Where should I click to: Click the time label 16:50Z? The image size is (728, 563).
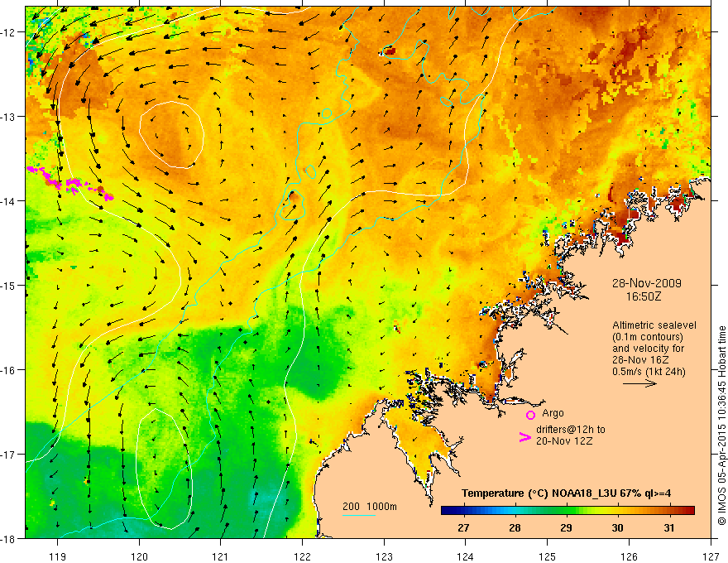(x=643, y=296)
